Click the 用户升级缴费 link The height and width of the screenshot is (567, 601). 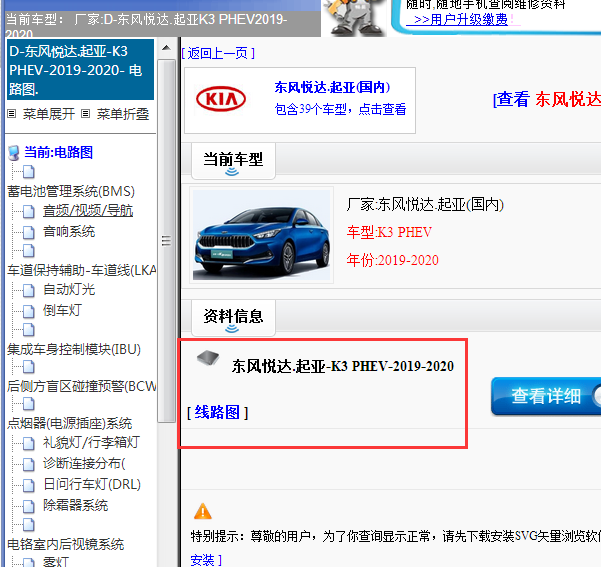click(461, 19)
